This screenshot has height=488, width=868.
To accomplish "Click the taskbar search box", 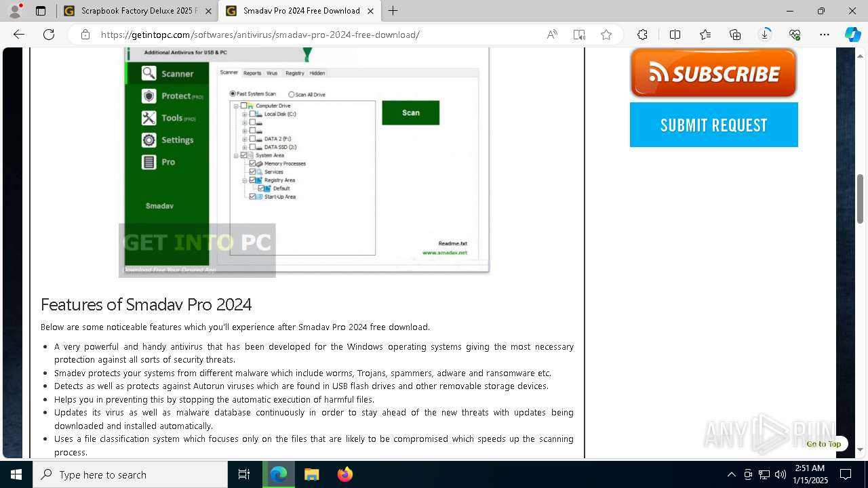I will point(130,474).
